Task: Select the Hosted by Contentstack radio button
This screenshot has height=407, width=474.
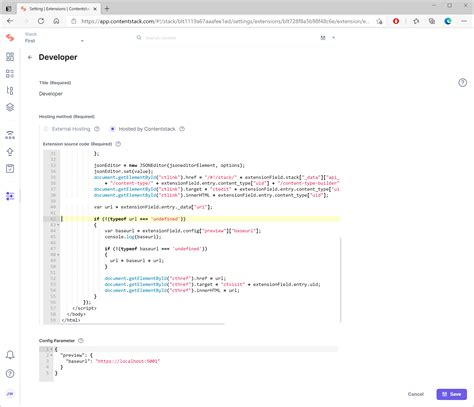Action: 112,129
